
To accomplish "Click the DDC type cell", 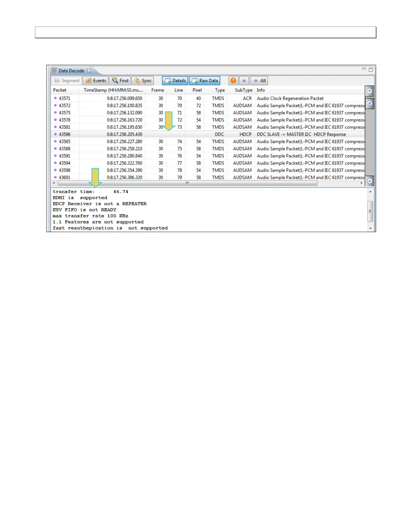I will pyautogui.click(x=219, y=134).
